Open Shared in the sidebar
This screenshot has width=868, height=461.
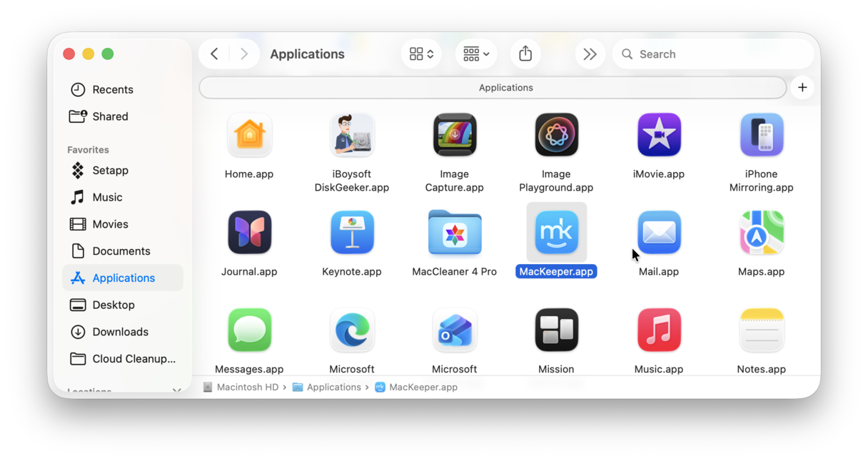(x=123, y=116)
